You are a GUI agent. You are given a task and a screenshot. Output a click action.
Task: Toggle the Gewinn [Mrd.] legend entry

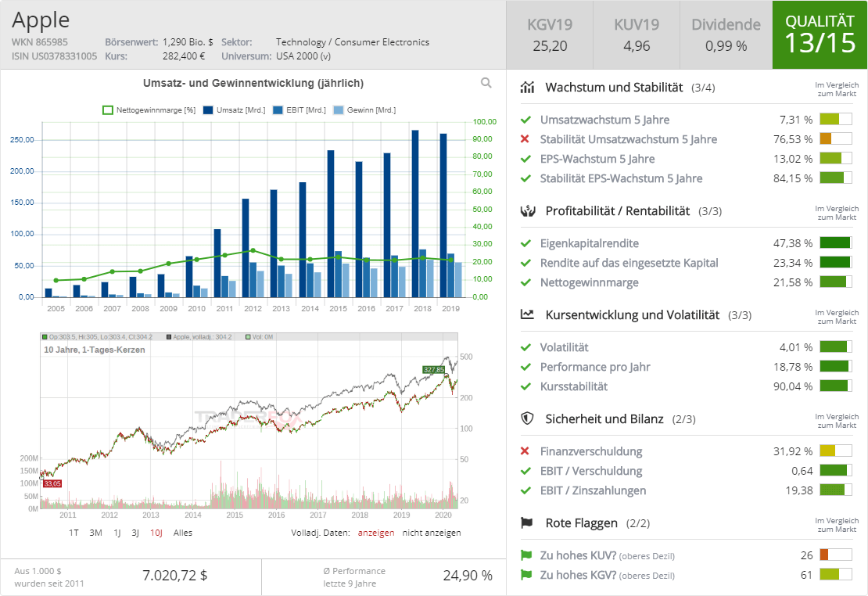coord(365,110)
